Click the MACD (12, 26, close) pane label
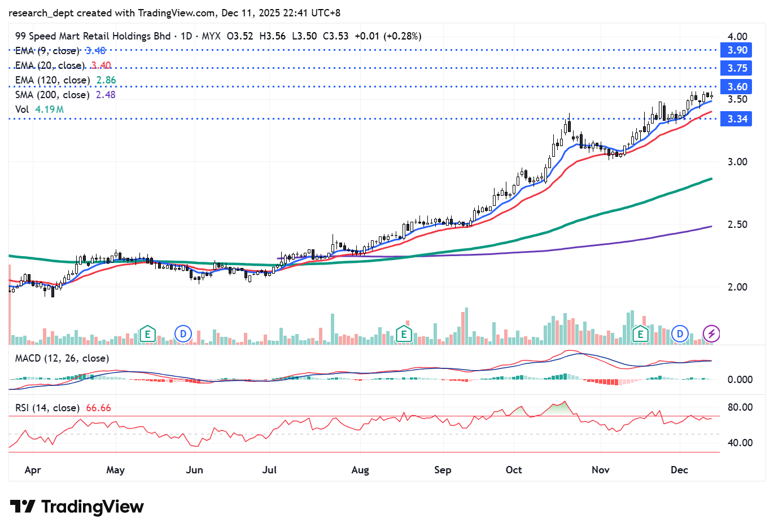Image resolution: width=774 pixels, height=532 pixels. [x=62, y=358]
